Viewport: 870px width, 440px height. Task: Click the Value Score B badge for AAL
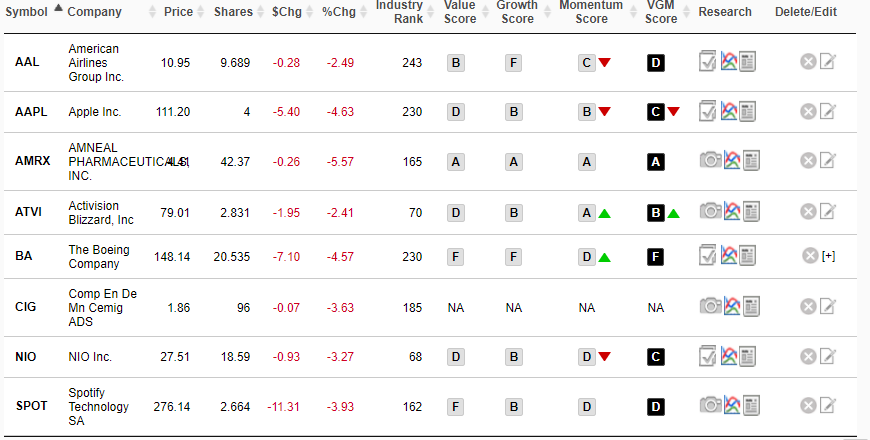[456, 63]
